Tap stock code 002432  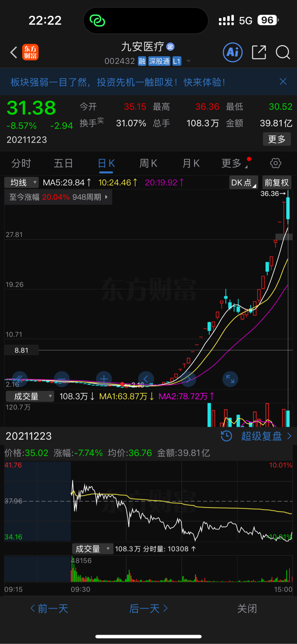click(119, 61)
